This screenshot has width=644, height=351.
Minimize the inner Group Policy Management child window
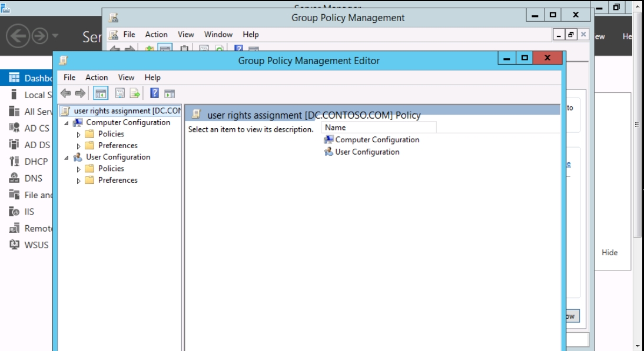pyautogui.click(x=559, y=35)
